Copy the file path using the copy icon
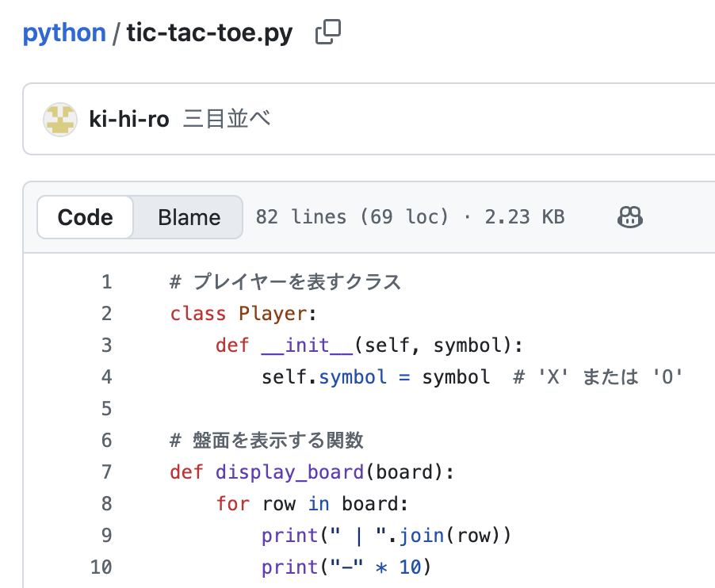The height and width of the screenshot is (588, 715). (x=327, y=32)
